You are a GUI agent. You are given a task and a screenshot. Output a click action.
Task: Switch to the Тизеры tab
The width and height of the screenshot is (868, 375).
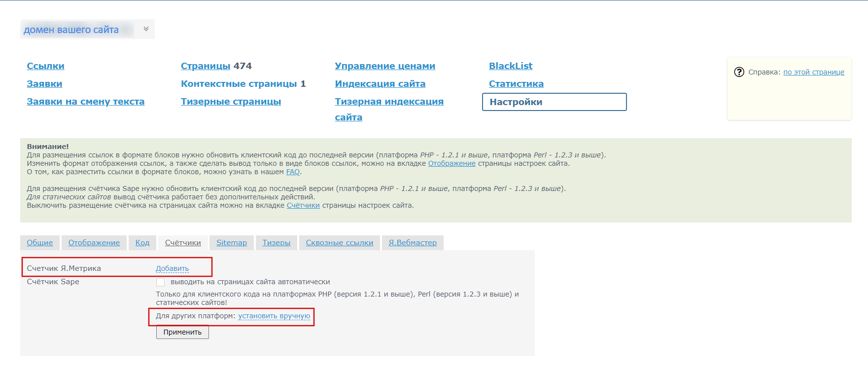(x=277, y=243)
